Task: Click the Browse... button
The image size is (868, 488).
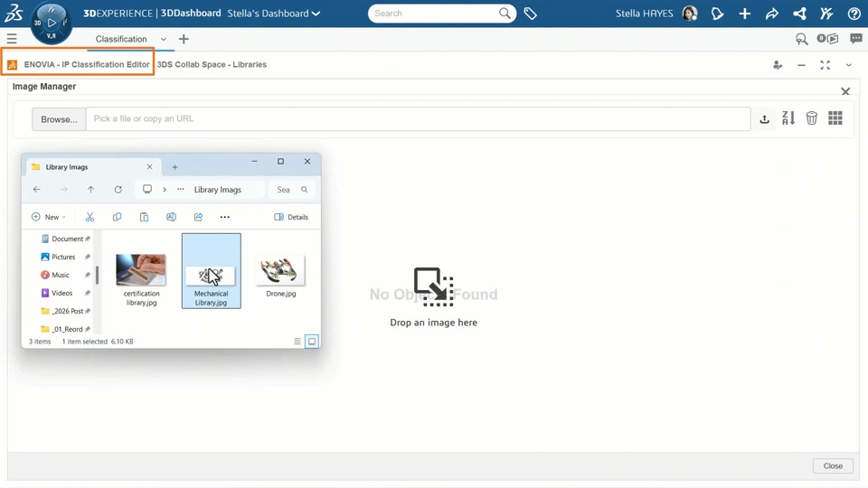Action: [x=59, y=119]
